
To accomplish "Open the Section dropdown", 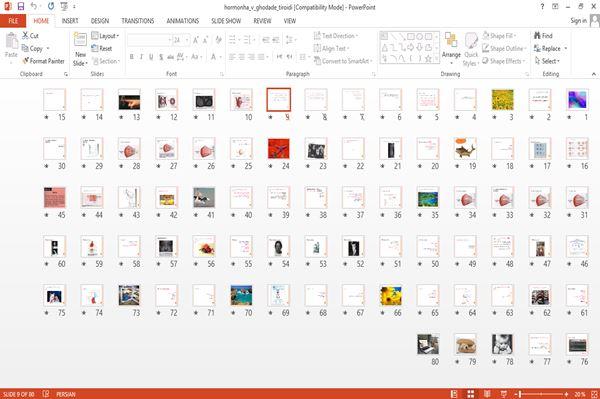I will click(x=106, y=61).
